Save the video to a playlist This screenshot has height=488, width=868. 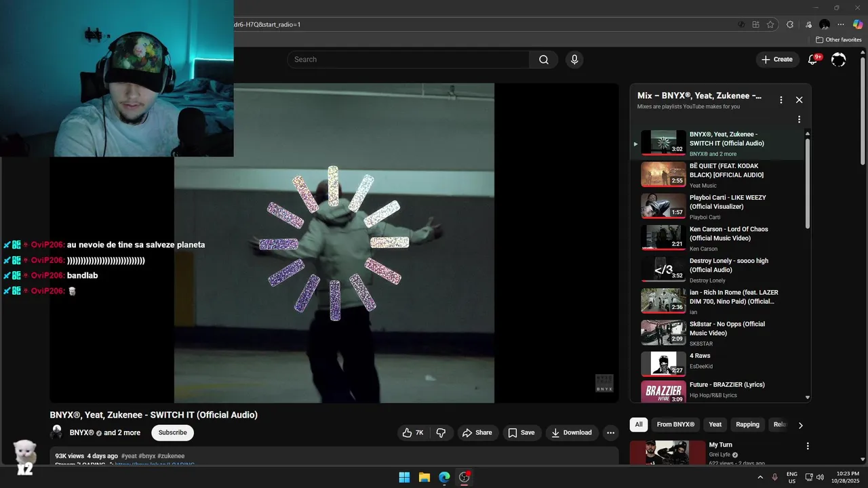click(521, 432)
